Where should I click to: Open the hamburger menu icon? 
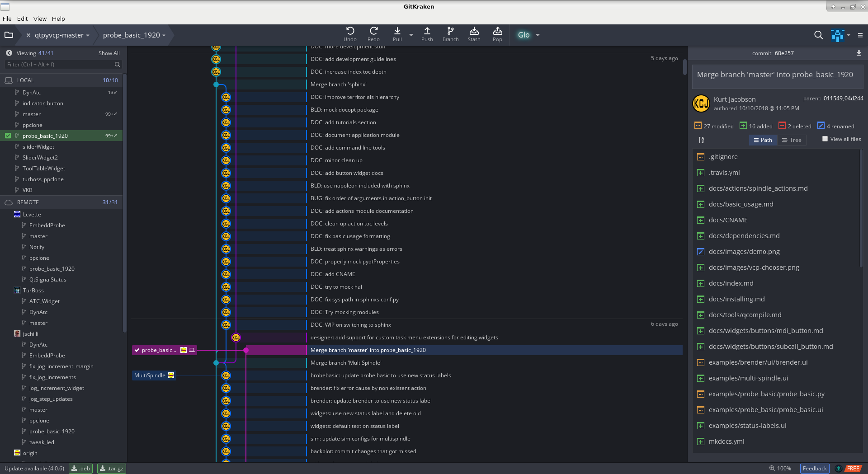point(860,35)
